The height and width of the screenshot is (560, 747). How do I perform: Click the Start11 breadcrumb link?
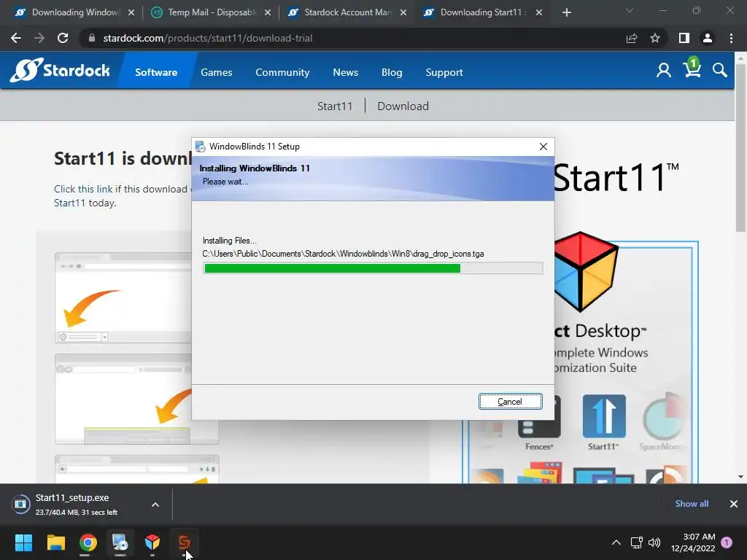[x=335, y=106]
